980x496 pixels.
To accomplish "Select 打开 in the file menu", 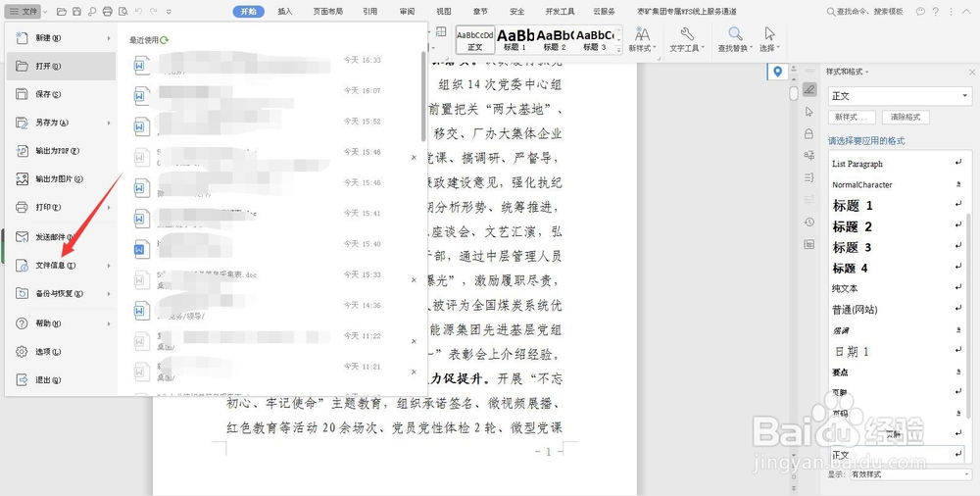I will click(61, 67).
